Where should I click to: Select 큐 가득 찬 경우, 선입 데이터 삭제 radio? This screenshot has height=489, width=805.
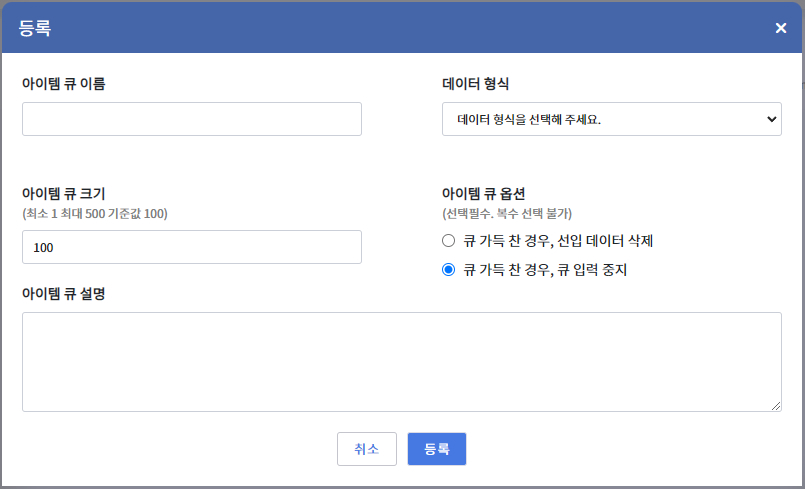coord(448,240)
